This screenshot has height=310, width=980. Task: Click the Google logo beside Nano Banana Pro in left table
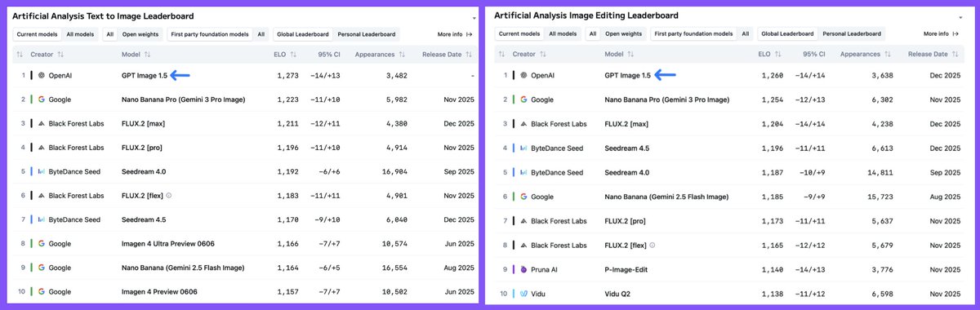coord(40,100)
